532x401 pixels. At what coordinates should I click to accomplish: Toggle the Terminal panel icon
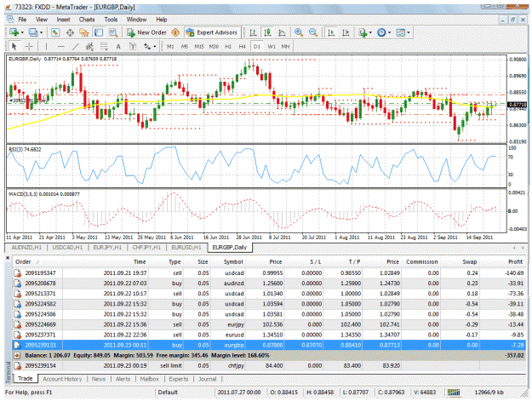(x=99, y=32)
